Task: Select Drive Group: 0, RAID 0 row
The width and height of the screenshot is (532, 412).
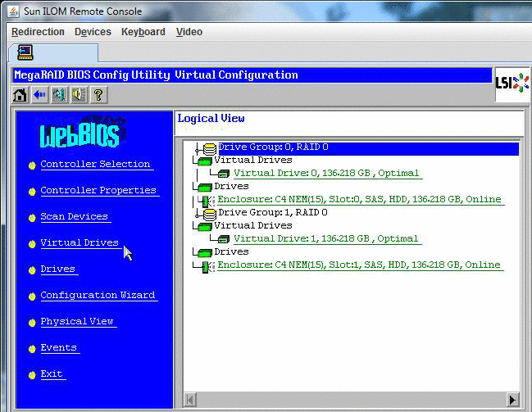Action: pyautogui.click(x=368, y=147)
